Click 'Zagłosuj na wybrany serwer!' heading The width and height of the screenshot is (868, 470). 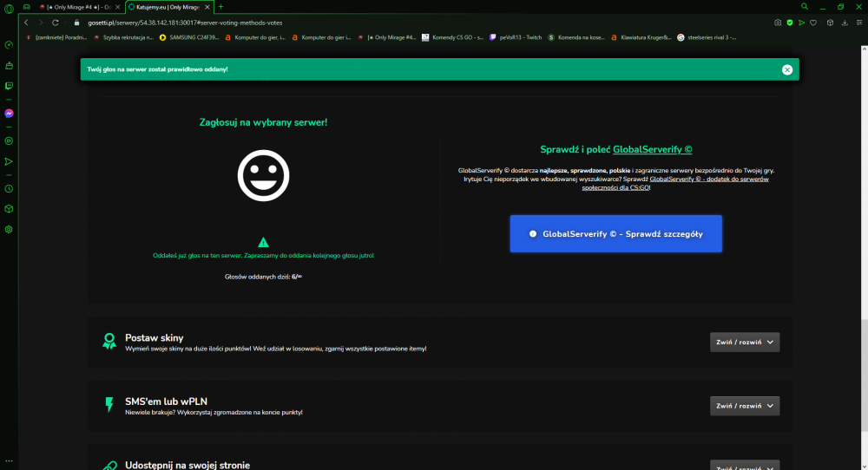click(264, 122)
